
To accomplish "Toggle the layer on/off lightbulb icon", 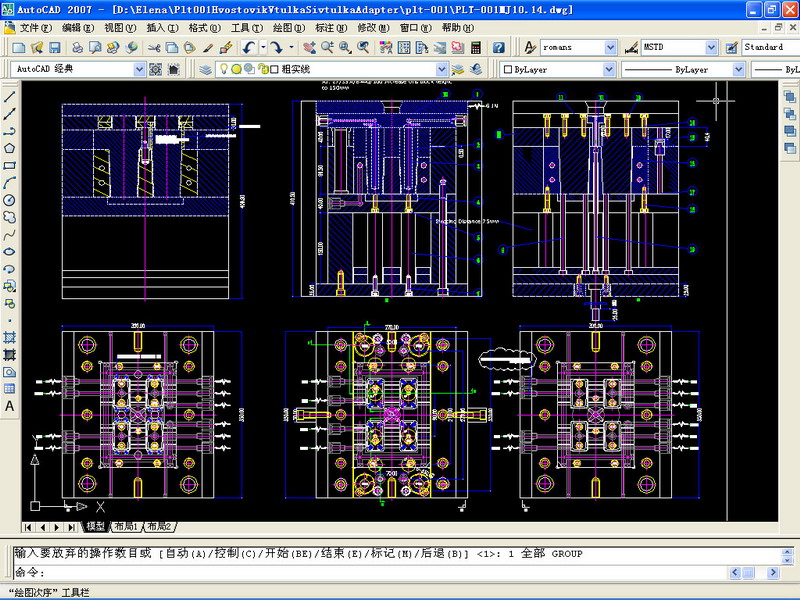I will point(224,69).
